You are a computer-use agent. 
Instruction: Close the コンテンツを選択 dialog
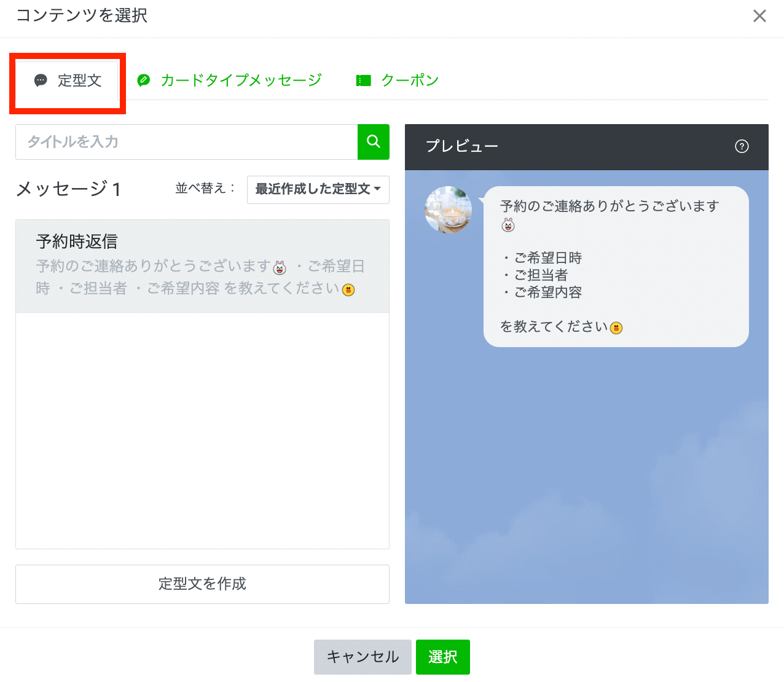[759, 16]
